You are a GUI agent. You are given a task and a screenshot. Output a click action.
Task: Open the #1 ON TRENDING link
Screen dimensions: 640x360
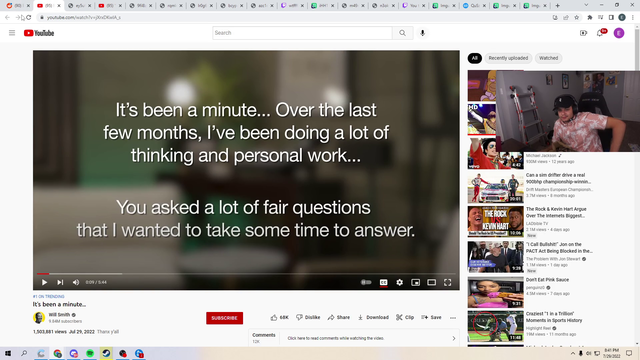(49, 297)
